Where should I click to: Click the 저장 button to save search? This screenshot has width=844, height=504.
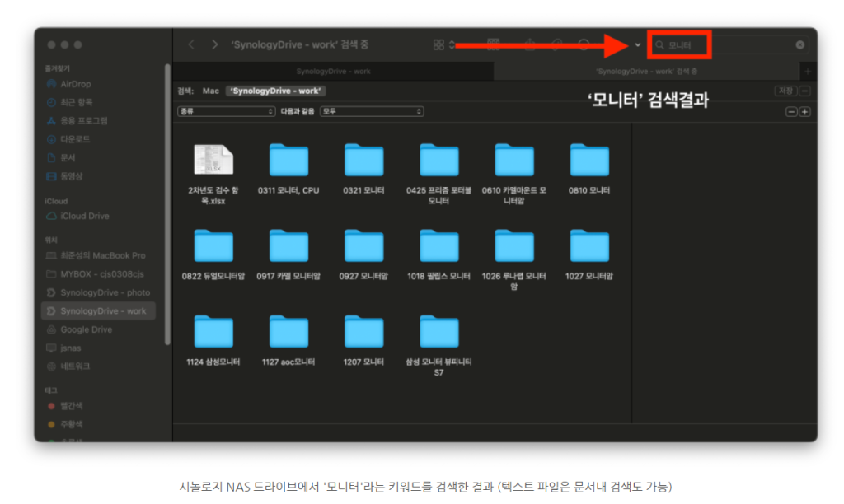point(785,91)
